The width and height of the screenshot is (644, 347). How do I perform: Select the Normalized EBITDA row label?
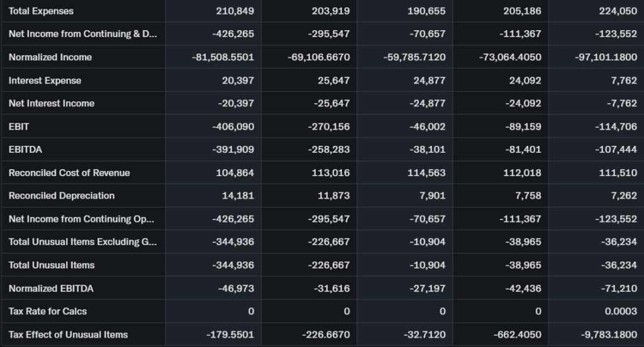[51, 289]
